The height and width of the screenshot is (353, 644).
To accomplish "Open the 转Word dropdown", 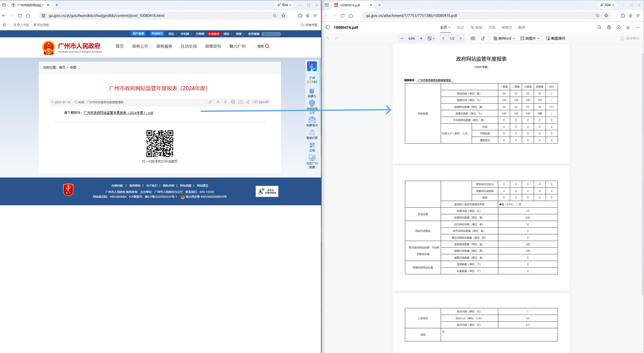I will (x=504, y=38).
